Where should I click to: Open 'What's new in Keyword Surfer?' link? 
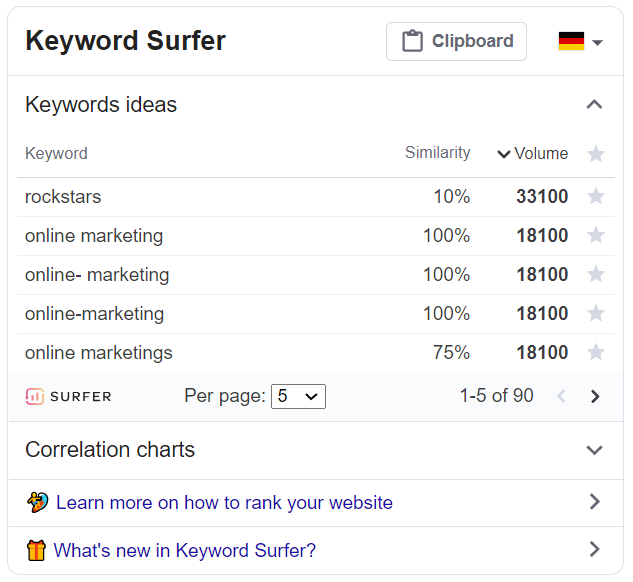tap(184, 551)
